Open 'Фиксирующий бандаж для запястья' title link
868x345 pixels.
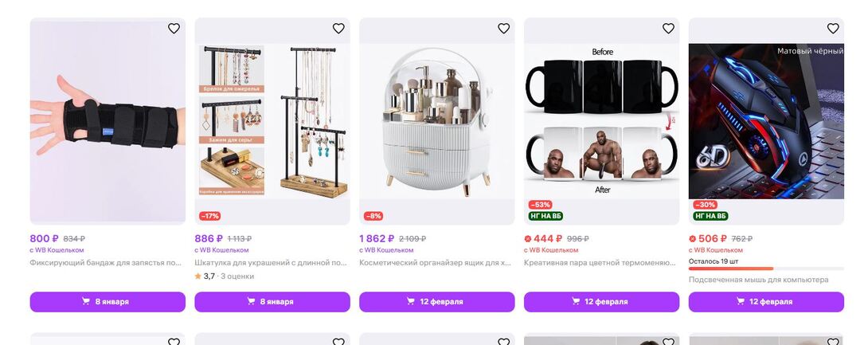(x=106, y=262)
